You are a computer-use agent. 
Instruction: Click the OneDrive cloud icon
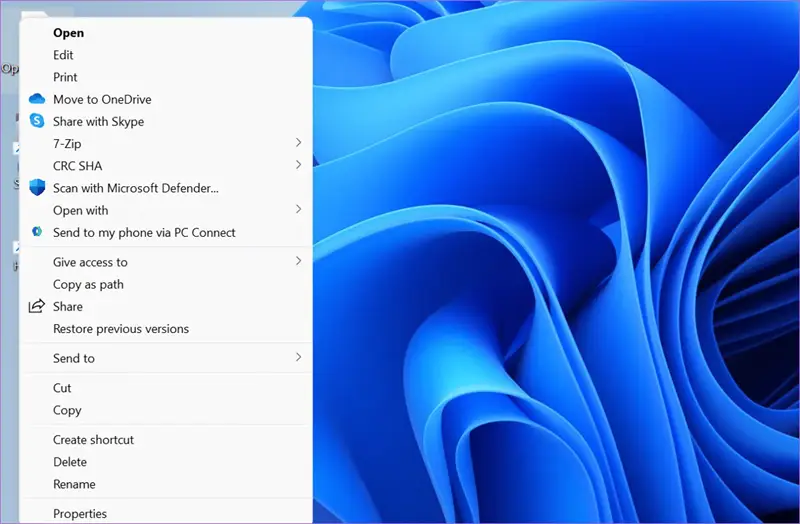coord(37,98)
